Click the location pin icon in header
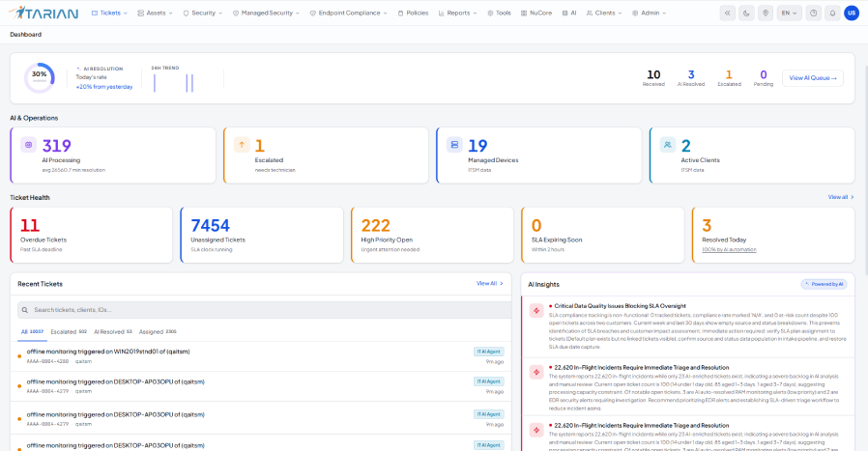This screenshot has height=451, width=868. click(x=765, y=13)
